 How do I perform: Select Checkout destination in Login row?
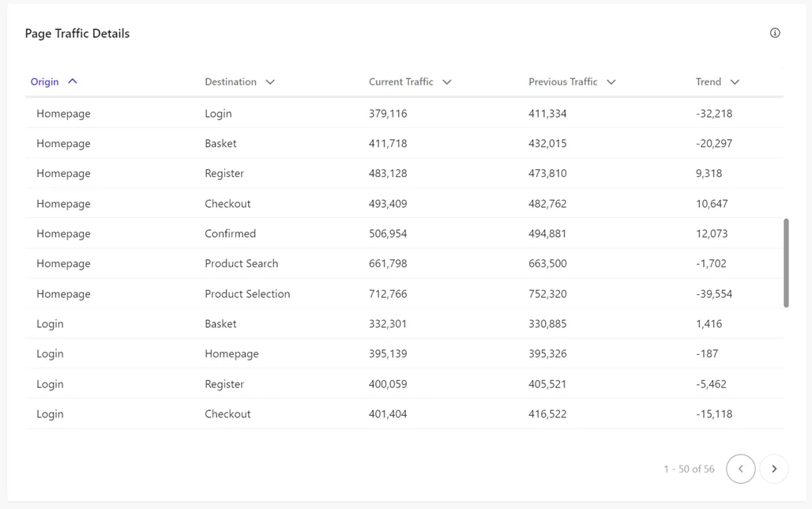pyautogui.click(x=227, y=414)
